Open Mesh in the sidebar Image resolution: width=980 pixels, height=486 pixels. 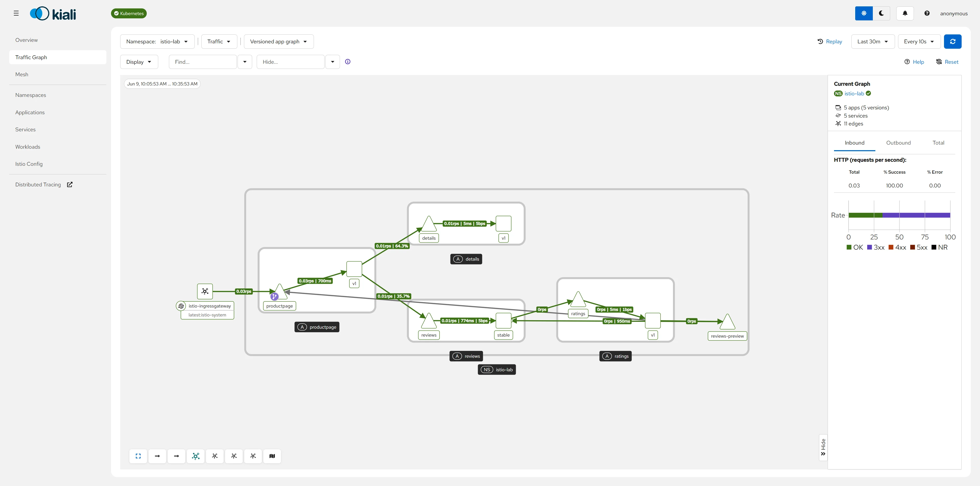(58, 74)
